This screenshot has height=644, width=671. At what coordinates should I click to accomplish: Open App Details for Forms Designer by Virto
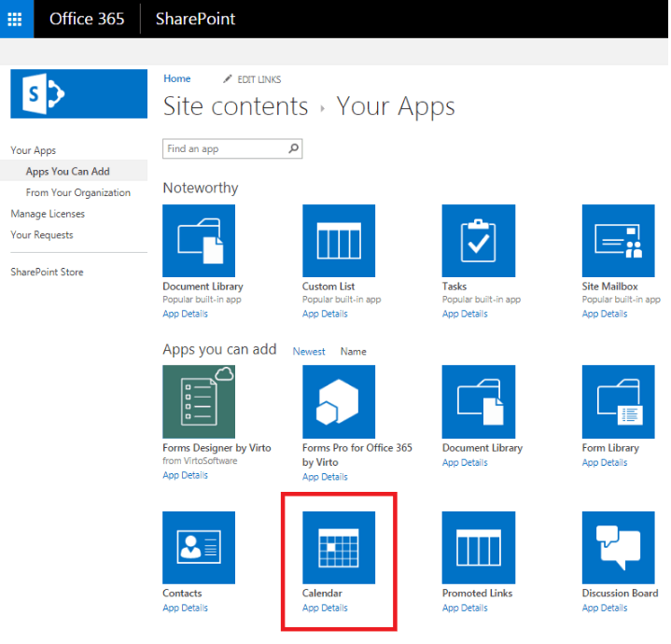186,475
